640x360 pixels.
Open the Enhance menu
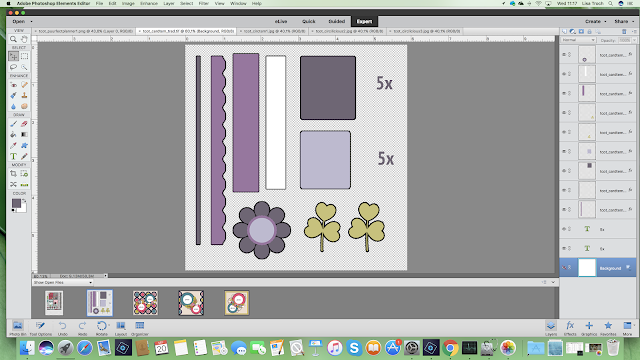coord(149,3)
